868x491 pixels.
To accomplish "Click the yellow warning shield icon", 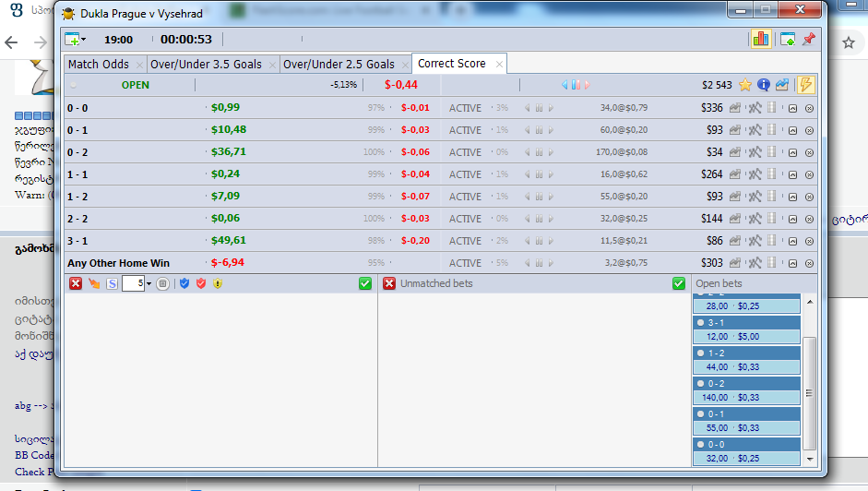I will (x=218, y=283).
